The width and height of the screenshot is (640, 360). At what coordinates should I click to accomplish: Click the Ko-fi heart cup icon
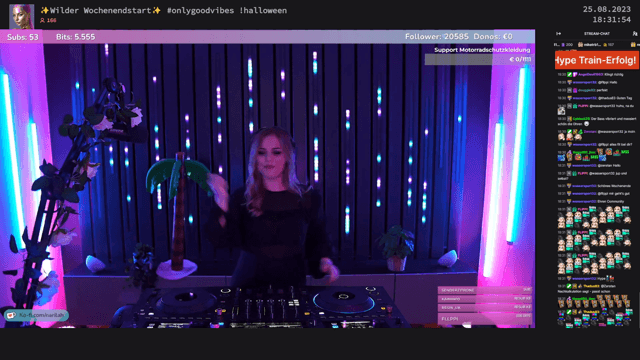point(11,316)
